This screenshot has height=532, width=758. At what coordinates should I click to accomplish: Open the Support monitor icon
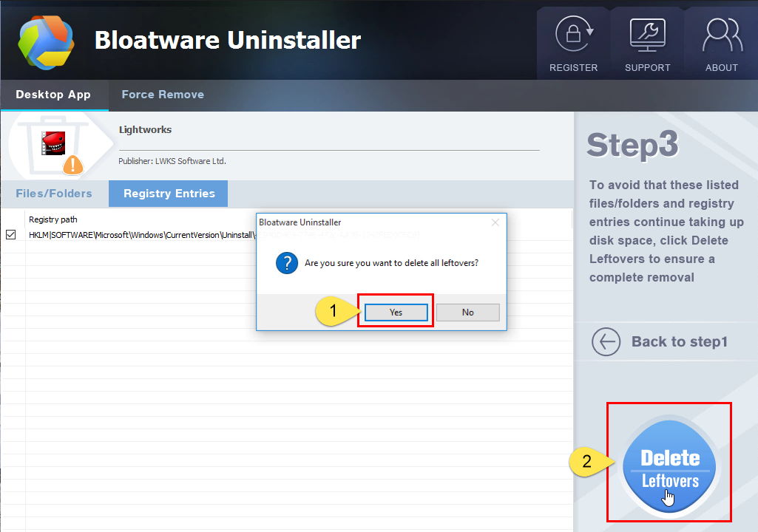pos(647,35)
